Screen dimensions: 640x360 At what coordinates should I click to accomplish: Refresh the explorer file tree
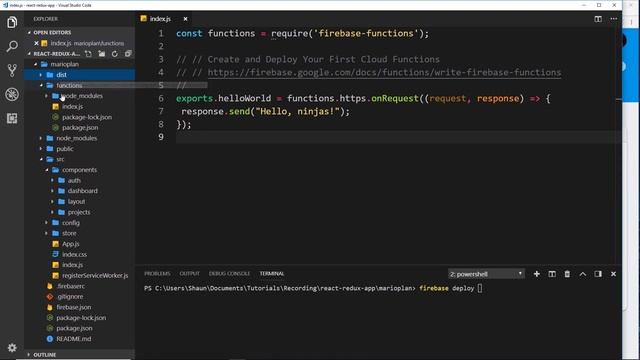(x=115, y=53)
